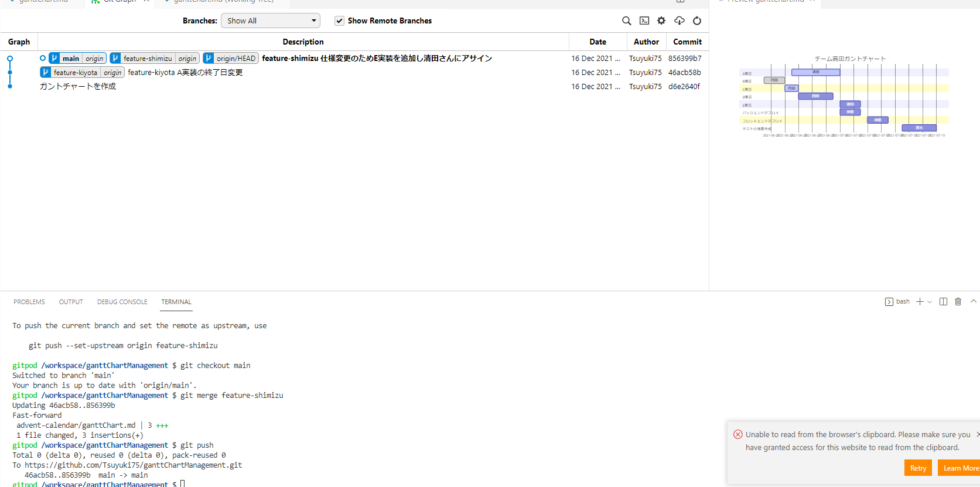Maximize the panel using the up chevron
Viewport: 980px width, 487px height.
point(974,301)
